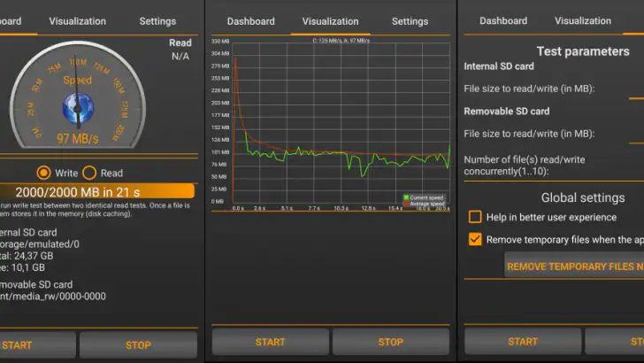Screen dimensions: 644x363
Task: Click START button in right screen
Action: (x=523, y=341)
